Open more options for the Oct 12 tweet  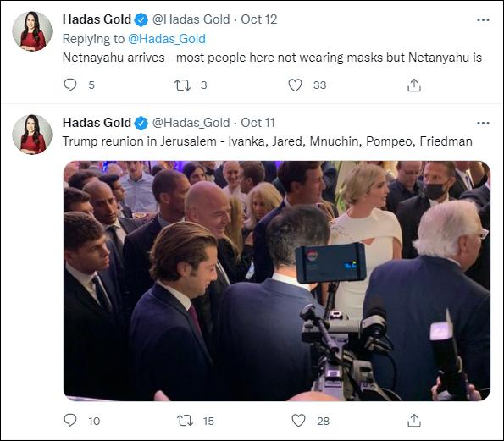pyautogui.click(x=483, y=20)
